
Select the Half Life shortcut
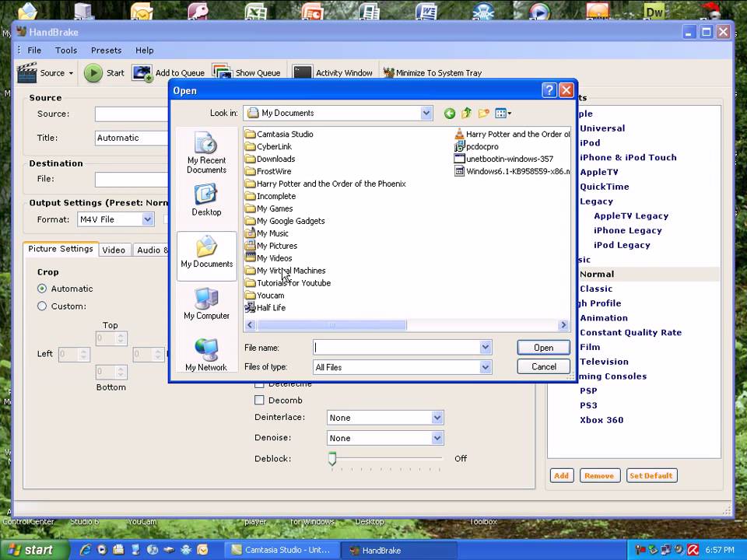coord(265,308)
